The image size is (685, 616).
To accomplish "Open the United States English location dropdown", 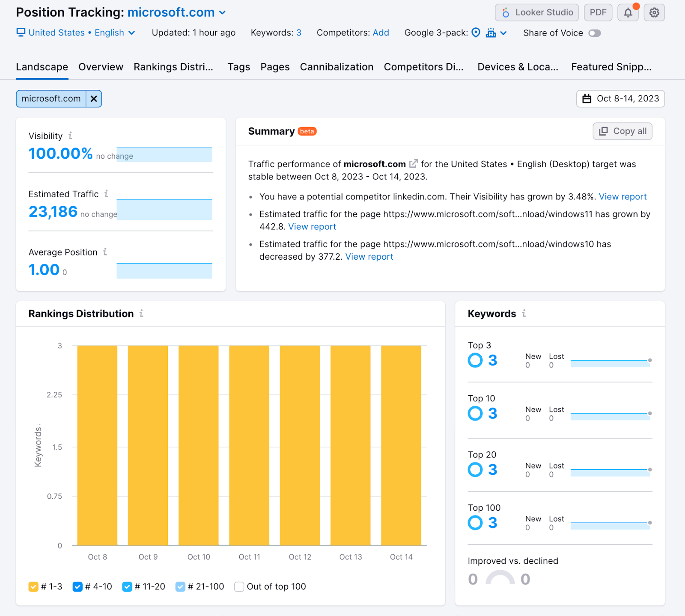I will (131, 33).
